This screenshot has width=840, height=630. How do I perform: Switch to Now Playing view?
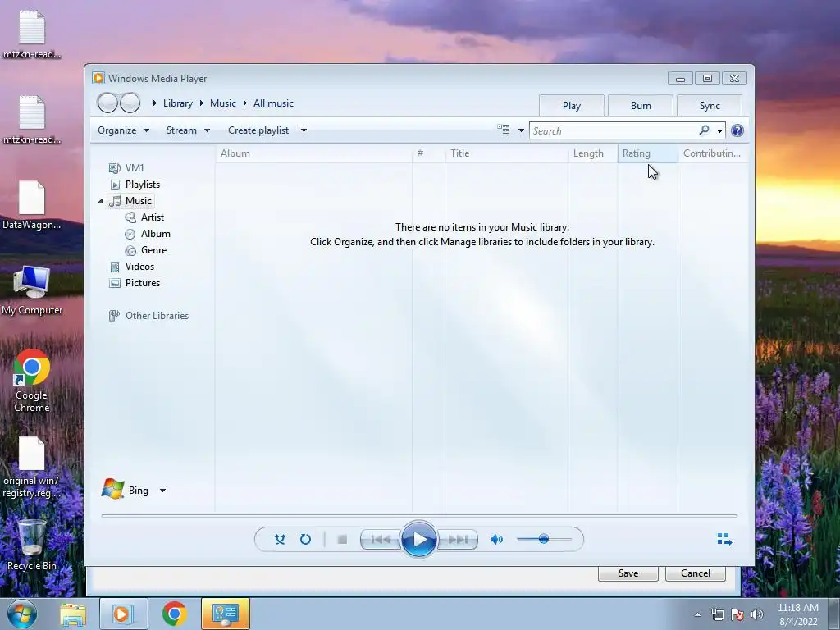click(724, 539)
